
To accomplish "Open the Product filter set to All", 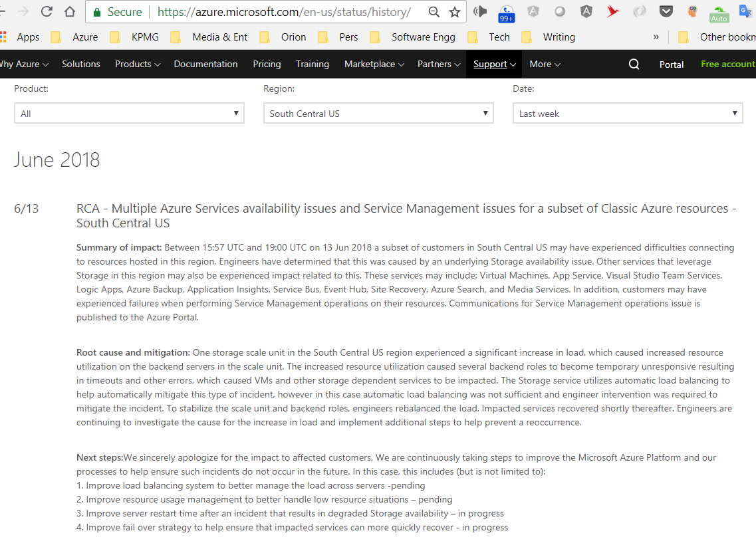I will (129, 113).
